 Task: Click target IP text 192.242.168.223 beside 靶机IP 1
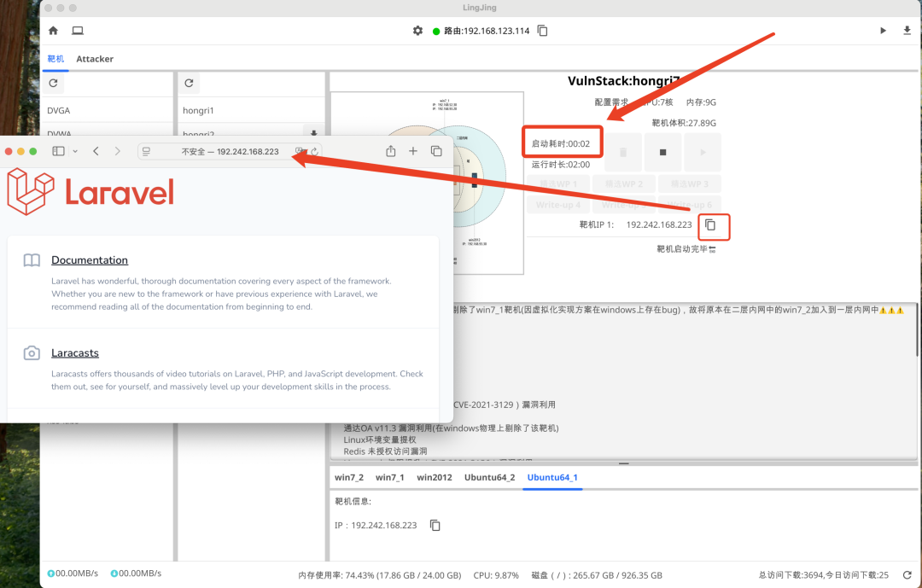click(659, 224)
